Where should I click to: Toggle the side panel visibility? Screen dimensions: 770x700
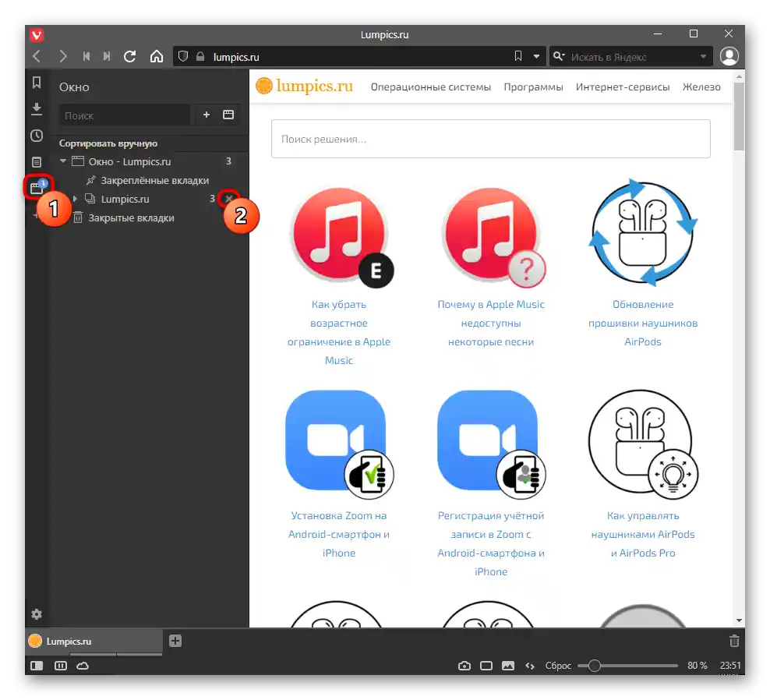[37, 666]
